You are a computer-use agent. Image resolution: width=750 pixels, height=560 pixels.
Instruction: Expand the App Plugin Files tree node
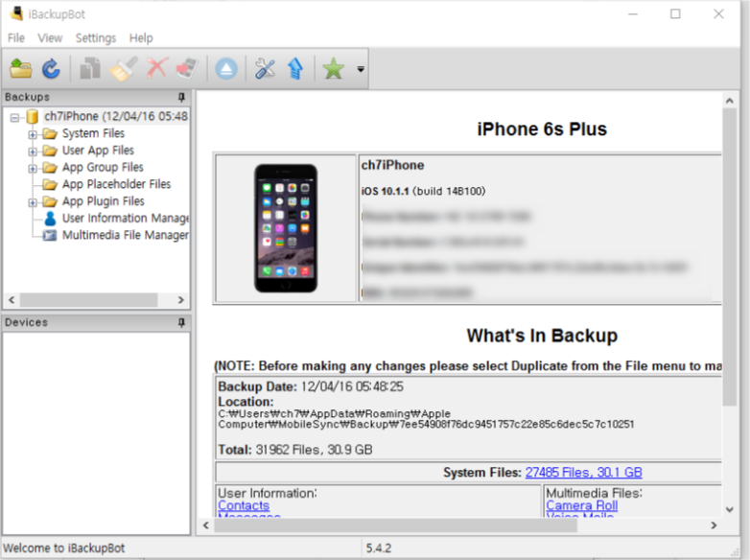point(32,202)
